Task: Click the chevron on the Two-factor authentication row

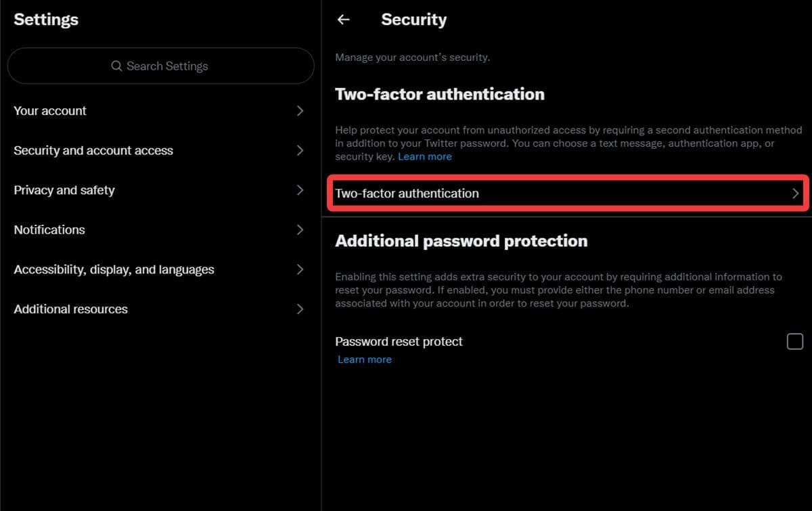Action: click(795, 194)
